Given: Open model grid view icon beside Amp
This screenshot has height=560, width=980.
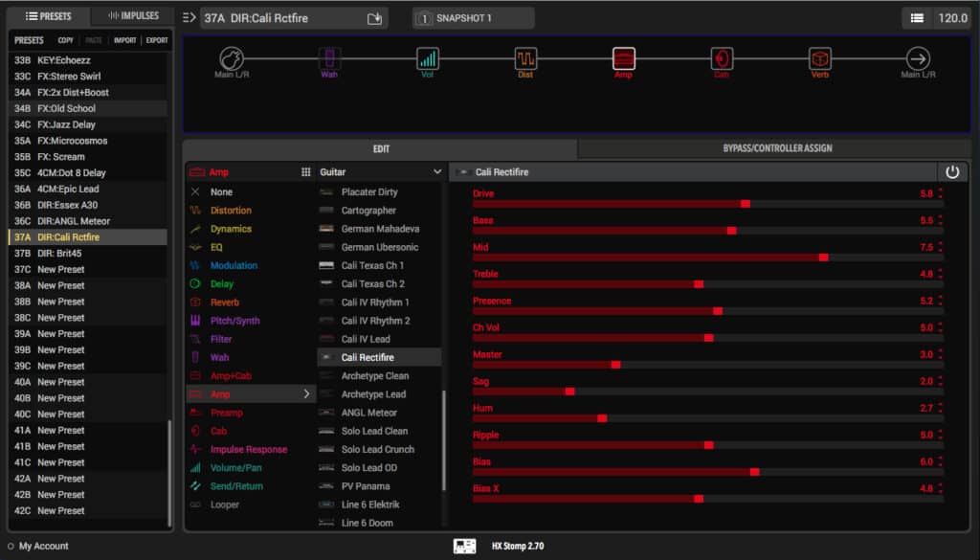Looking at the screenshot, I should [305, 172].
